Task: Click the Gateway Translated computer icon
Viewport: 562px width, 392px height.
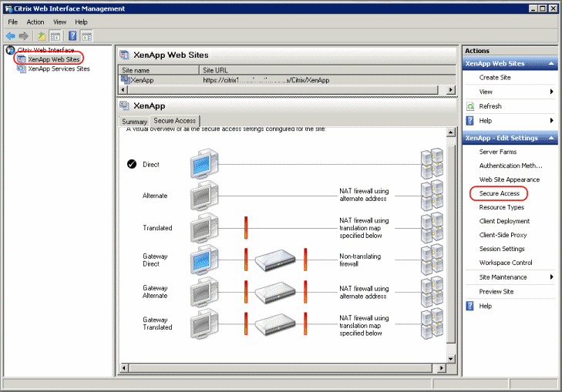Action: 204,324
